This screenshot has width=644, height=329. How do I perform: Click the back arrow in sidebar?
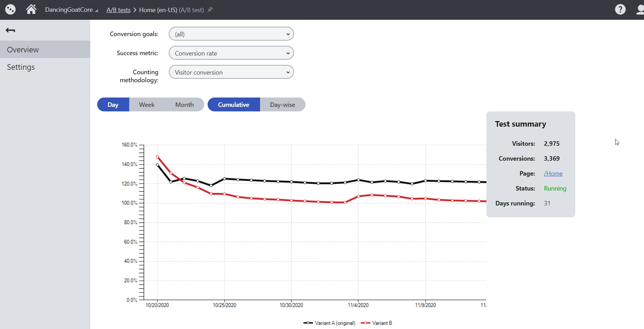pos(10,30)
